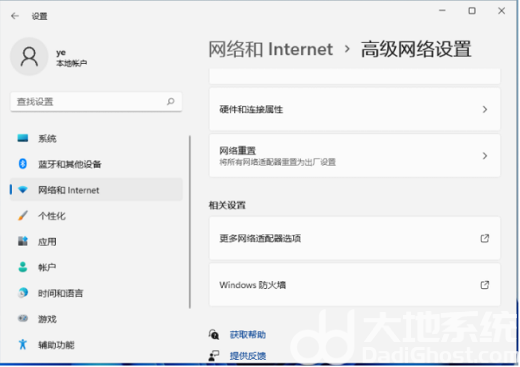Open the 网络和 Internet category
This screenshot has width=520, height=367.
point(97,190)
